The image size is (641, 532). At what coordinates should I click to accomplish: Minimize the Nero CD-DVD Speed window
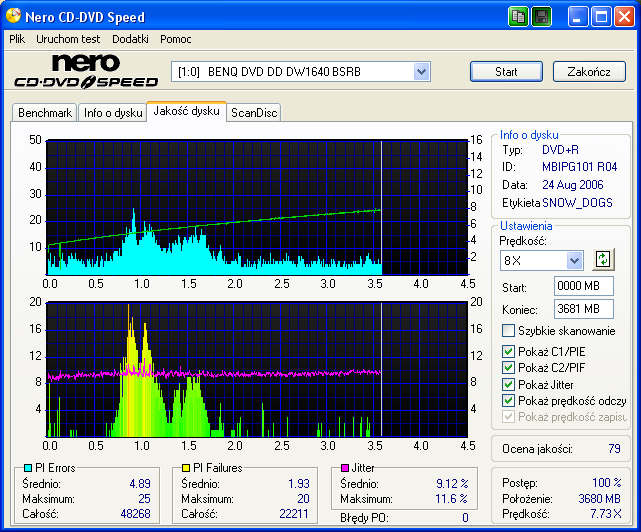pyautogui.click(x=577, y=17)
